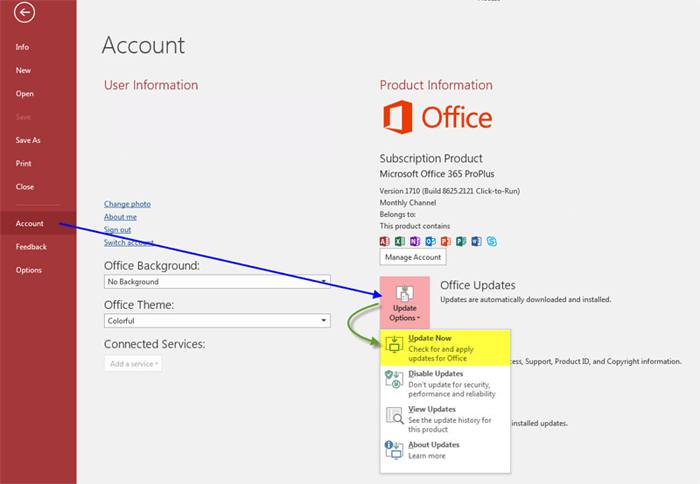Click the Office logo in Product Information
700x484 pixels.
437,117
